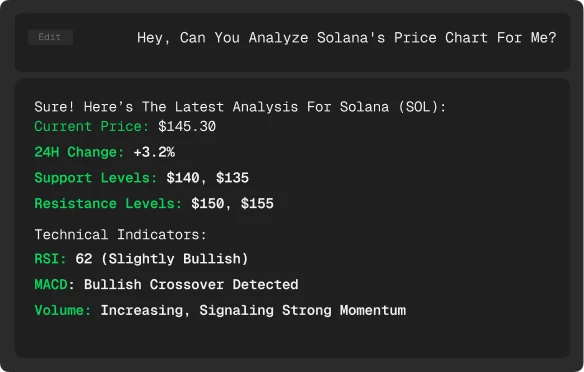Click the 62 (Slightly Bullish) text
This screenshot has width=584, height=372.
162,259
